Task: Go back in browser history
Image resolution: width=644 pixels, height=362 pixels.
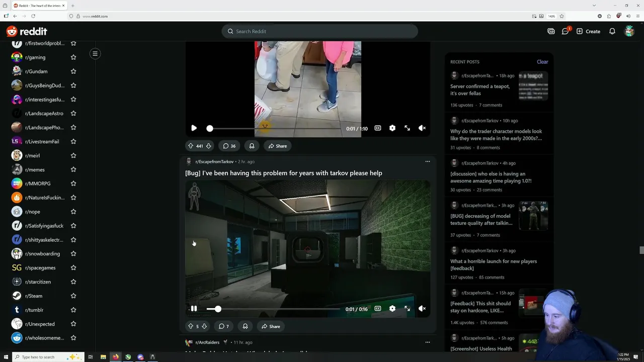Action: coord(15,16)
